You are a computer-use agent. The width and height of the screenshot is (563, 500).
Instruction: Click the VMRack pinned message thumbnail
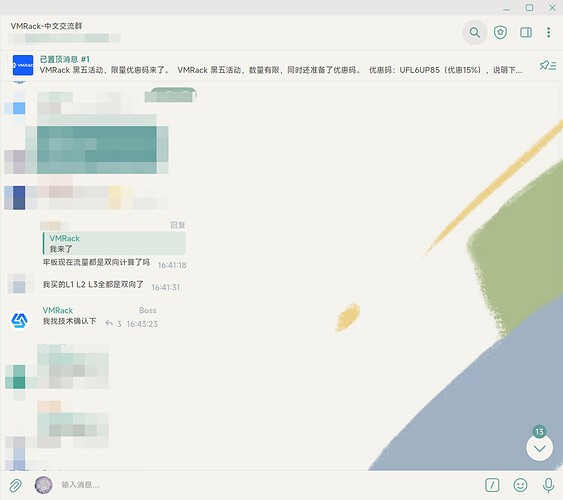(x=23, y=65)
